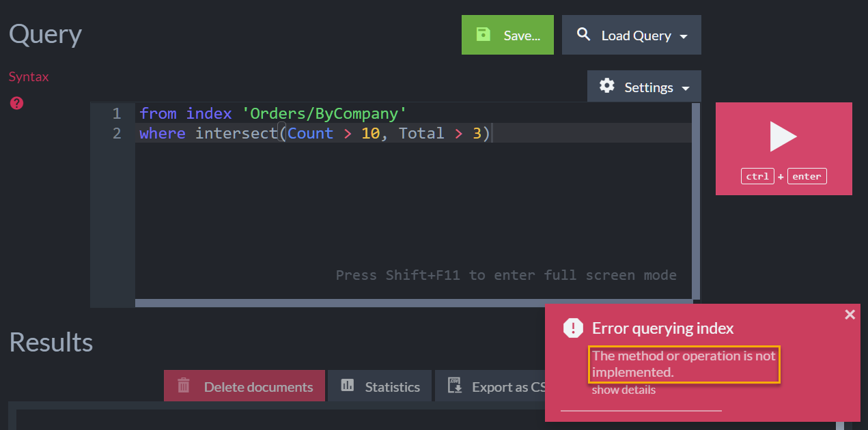
Task: Click the bar chart icon on Statistics
Action: pyautogui.click(x=348, y=386)
